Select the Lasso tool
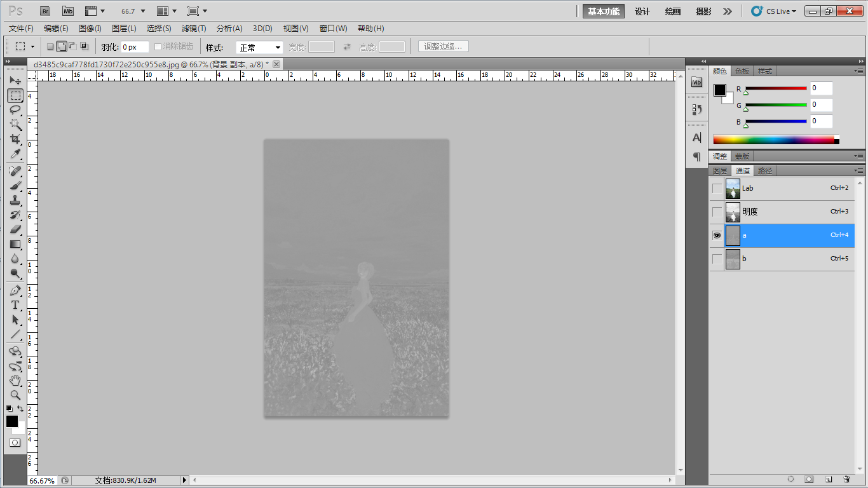This screenshot has width=868, height=488. [15, 110]
